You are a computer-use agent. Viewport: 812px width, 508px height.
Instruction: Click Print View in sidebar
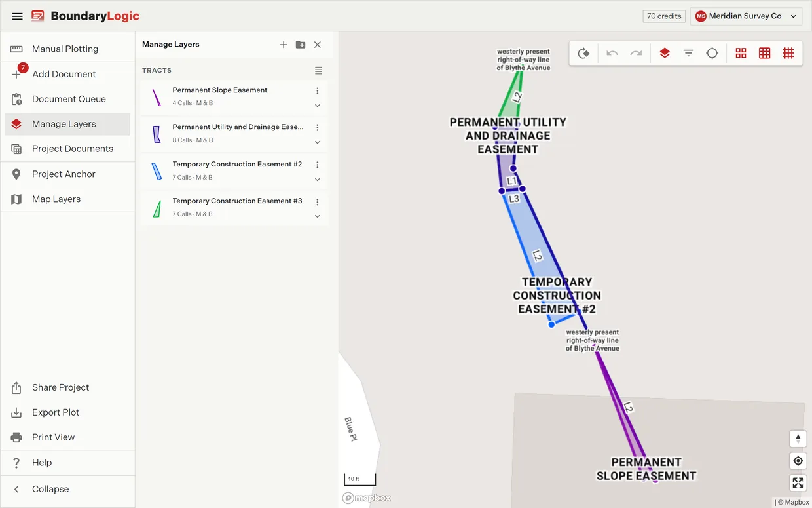[67, 437]
